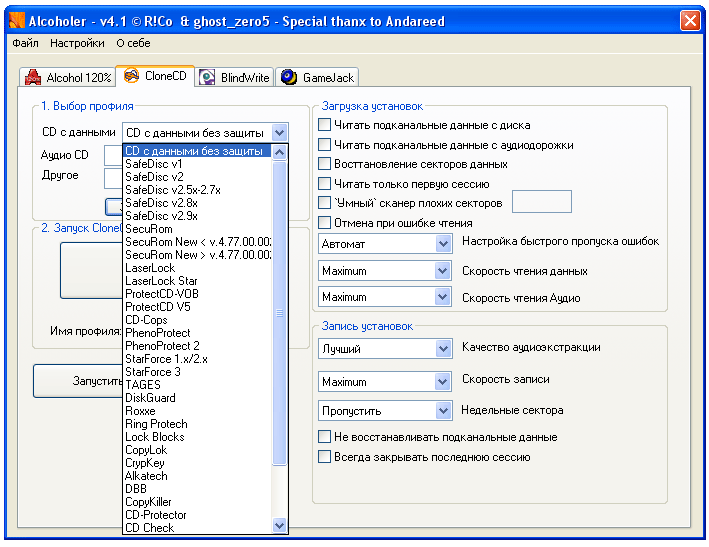Screen dimensions: 709x547
Task: Open Скорость чтения Аудио dropdown
Action: (443, 297)
